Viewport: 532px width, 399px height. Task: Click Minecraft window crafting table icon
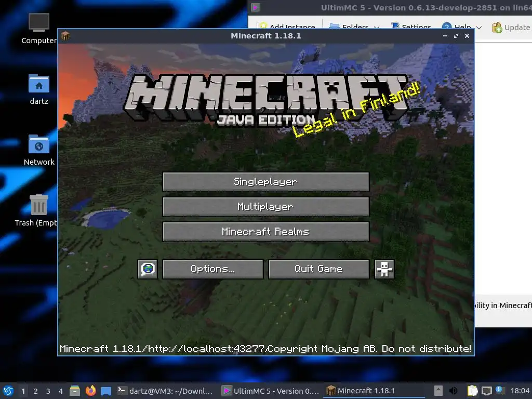[65, 36]
